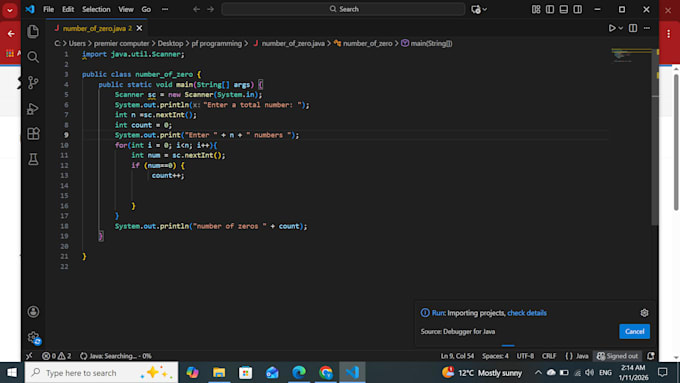Viewport: 680px width, 383px height.
Task: Expand the Copilot dropdown chevron
Action: coord(485,9)
